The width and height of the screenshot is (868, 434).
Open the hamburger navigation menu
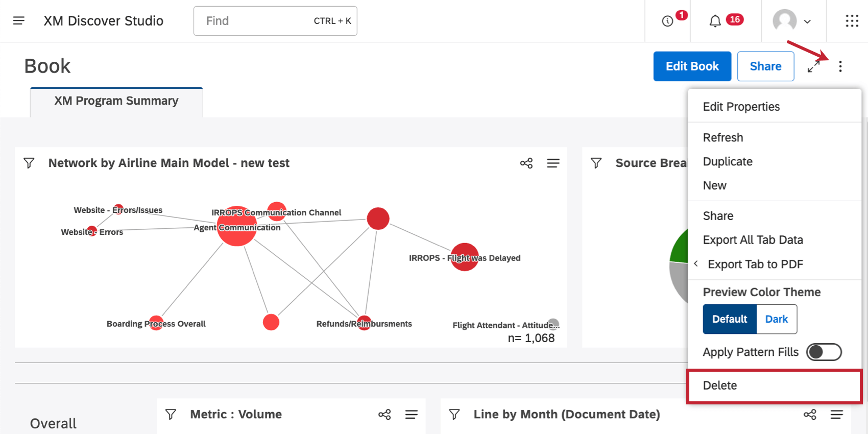[19, 21]
